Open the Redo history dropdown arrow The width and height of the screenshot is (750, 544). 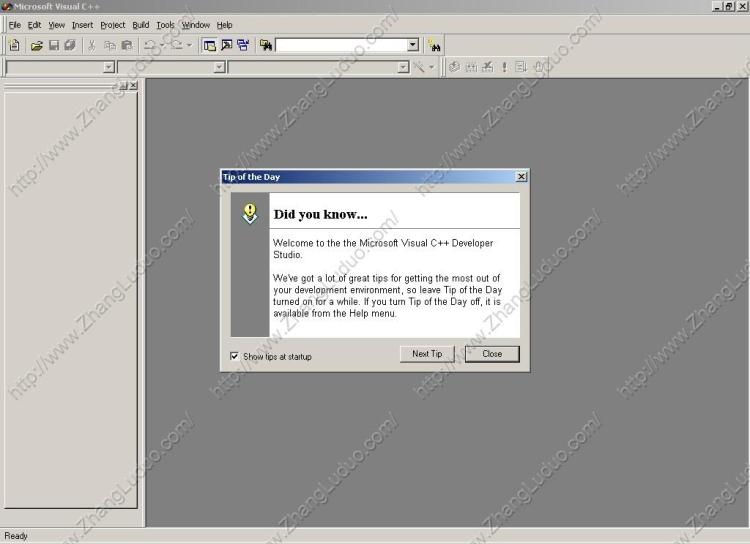coord(189,45)
